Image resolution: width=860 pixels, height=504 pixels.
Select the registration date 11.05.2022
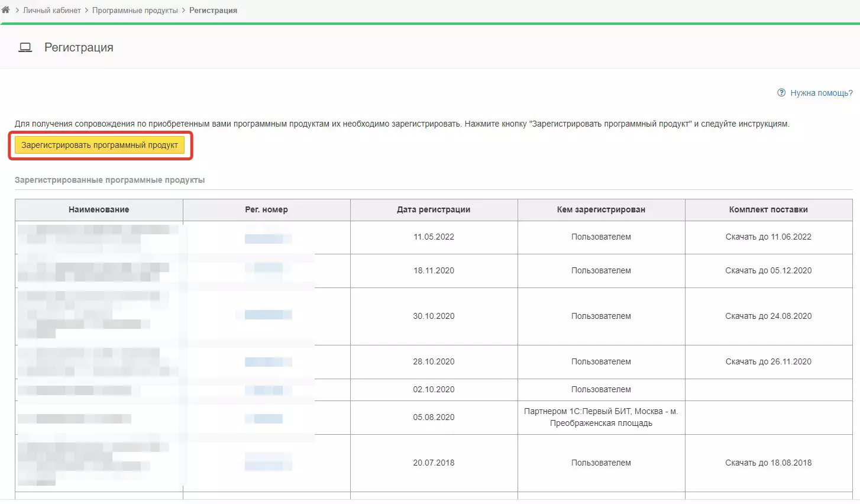click(x=434, y=237)
